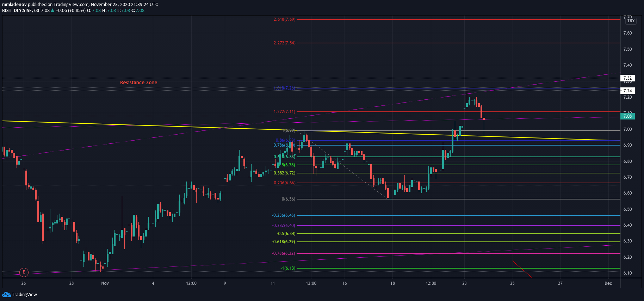Click the '23' date label on time axis

464,283
